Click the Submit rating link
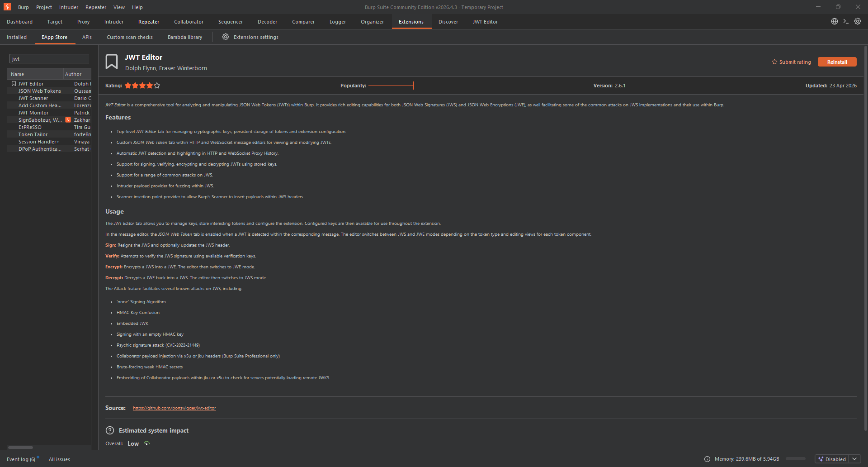Viewport: 868px width, 467px height. pos(795,62)
